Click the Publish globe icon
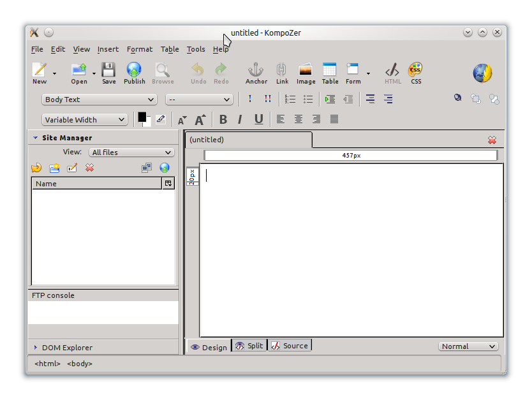This screenshot has height=400, width=532. click(134, 70)
